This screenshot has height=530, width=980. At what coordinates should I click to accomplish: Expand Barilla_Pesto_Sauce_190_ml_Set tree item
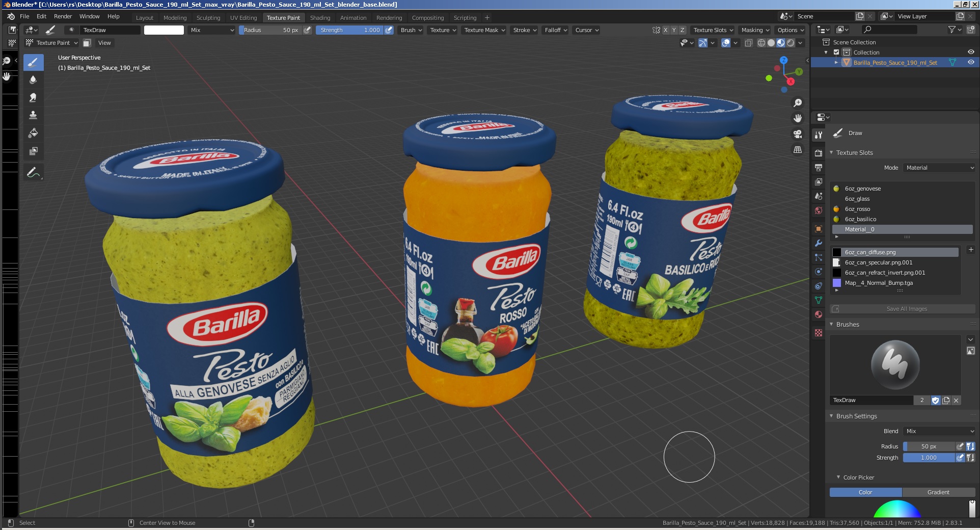point(836,62)
